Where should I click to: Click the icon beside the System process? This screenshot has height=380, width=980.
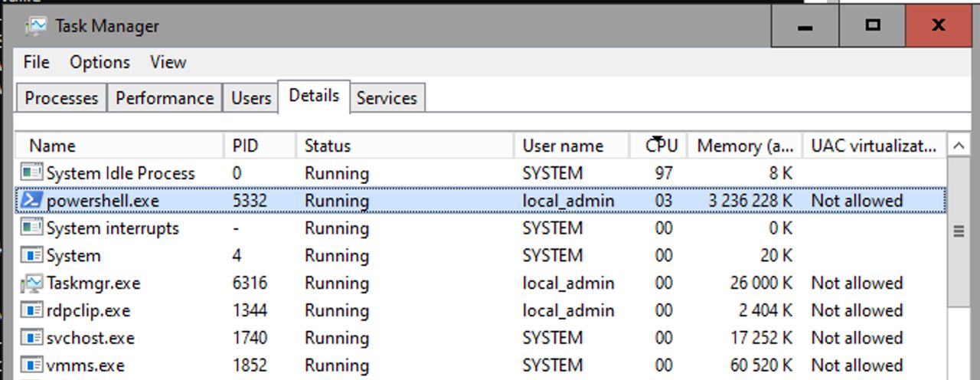click(31, 256)
